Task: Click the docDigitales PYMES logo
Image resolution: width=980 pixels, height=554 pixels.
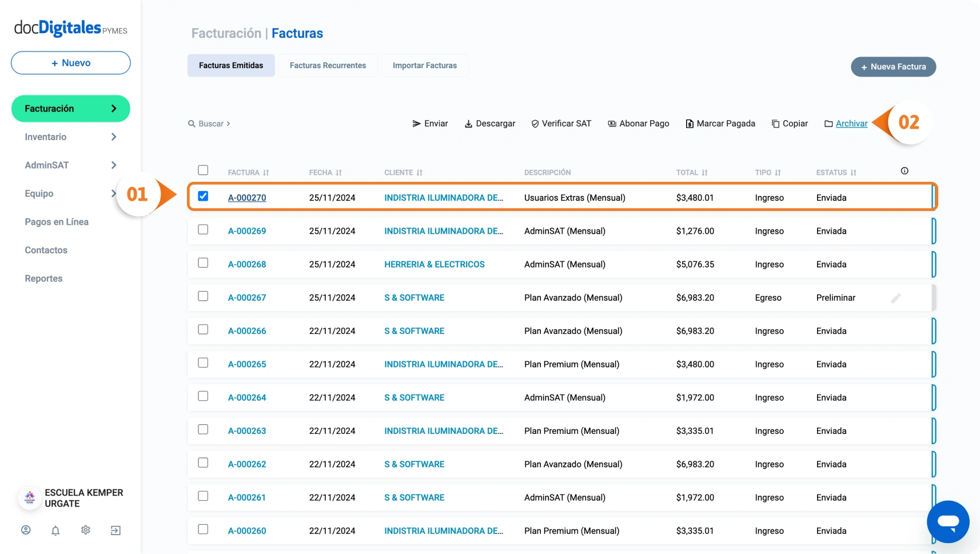Action: (x=71, y=27)
